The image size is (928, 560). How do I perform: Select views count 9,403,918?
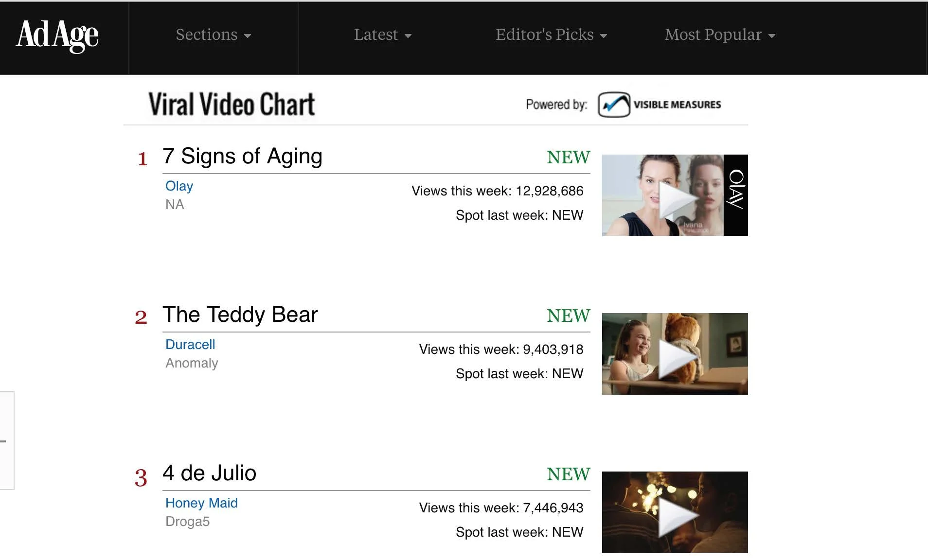[553, 350]
